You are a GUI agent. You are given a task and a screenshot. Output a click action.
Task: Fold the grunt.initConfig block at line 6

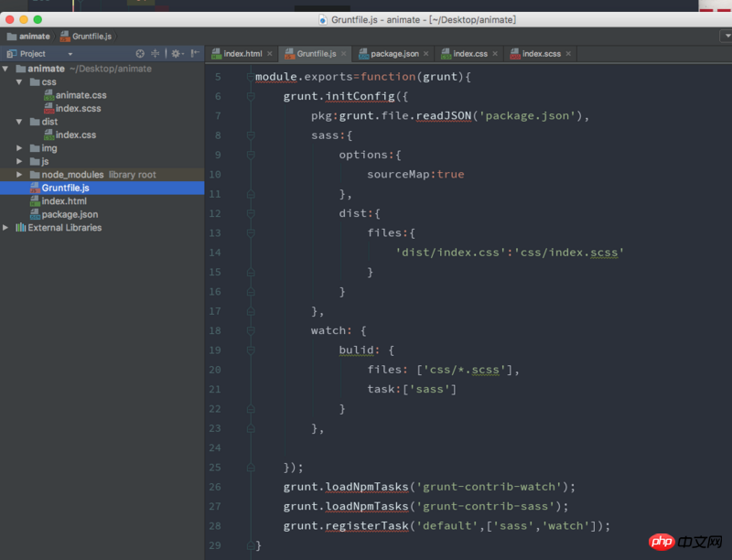(x=251, y=96)
